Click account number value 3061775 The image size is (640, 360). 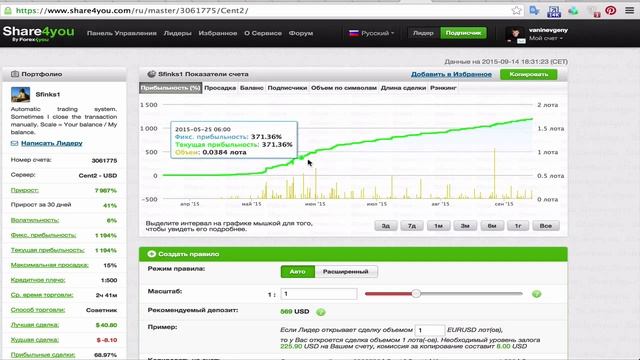tap(104, 161)
